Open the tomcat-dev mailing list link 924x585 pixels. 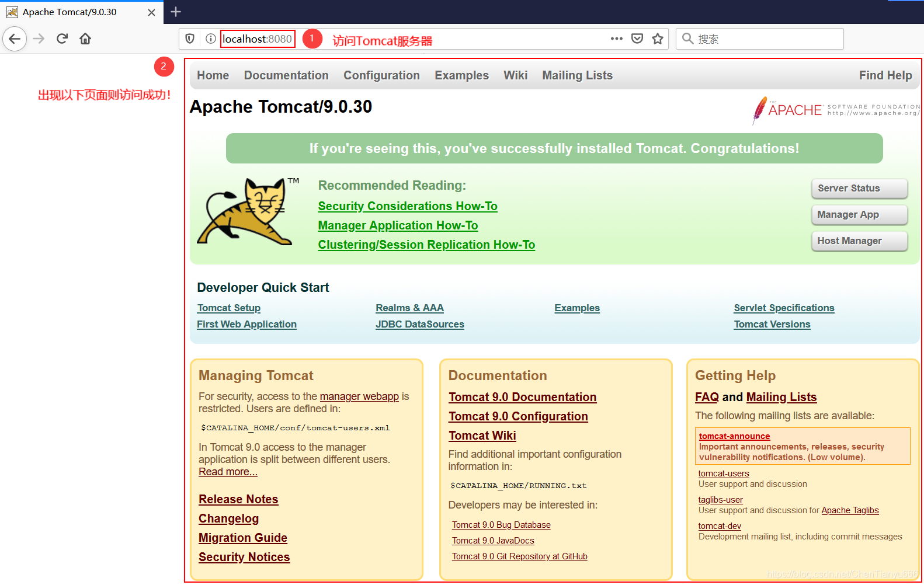(x=720, y=526)
